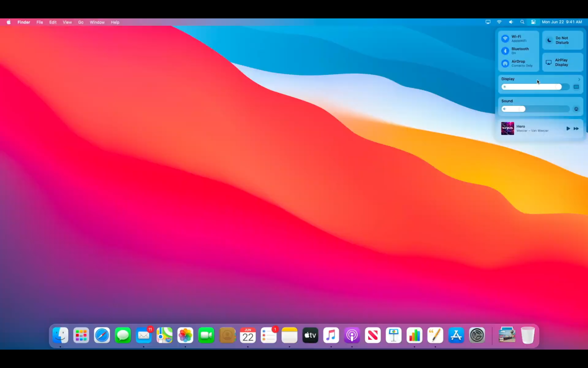Launch Safari from the Dock
The image size is (588, 368).
pos(102,335)
